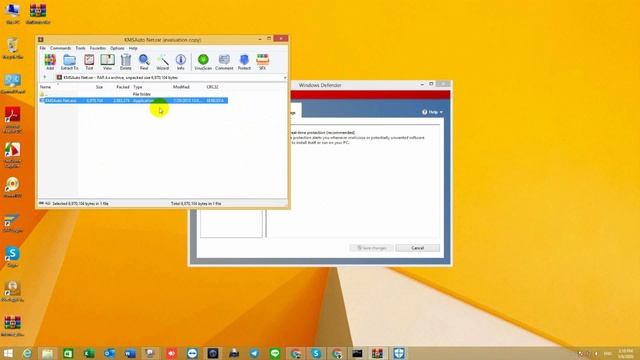Sort list by the Size column
This screenshot has height=360, width=640.
point(99,87)
